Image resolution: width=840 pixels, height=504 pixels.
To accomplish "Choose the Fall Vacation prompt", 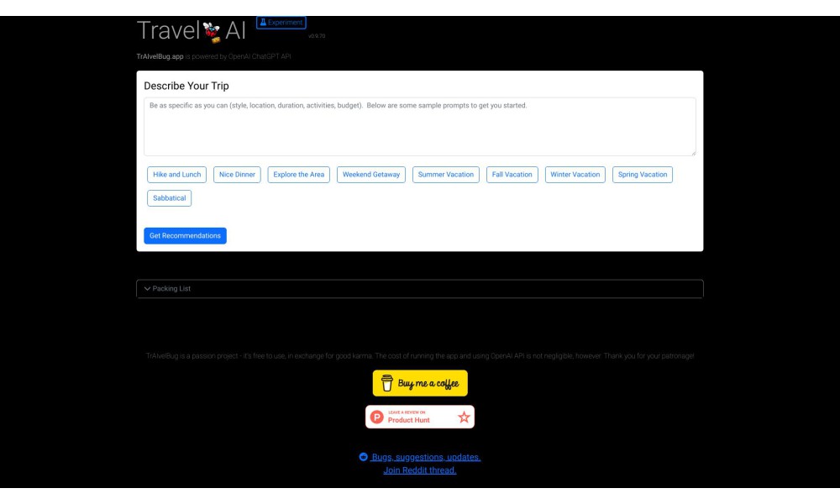I will pos(512,175).
